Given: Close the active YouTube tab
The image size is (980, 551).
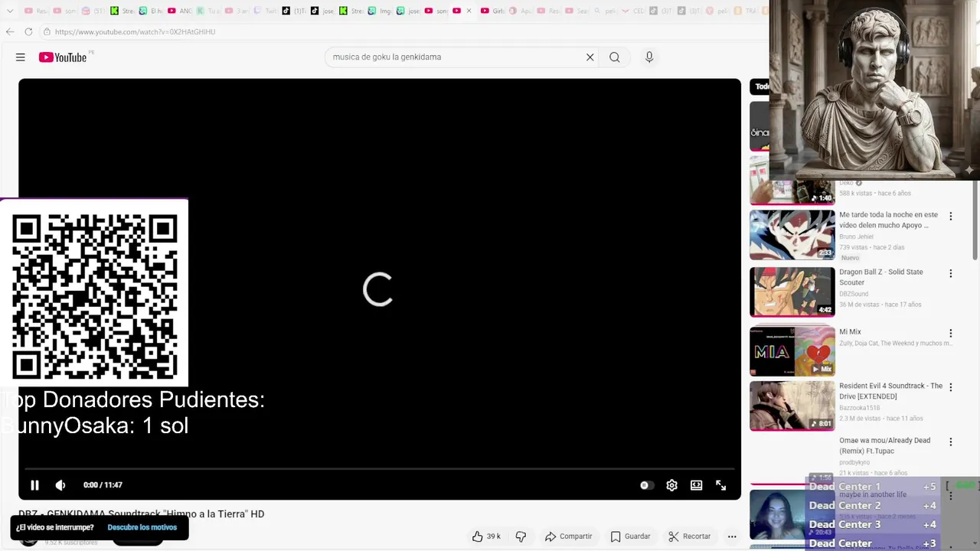Looking at the screenshot, I should coord(469,11).
